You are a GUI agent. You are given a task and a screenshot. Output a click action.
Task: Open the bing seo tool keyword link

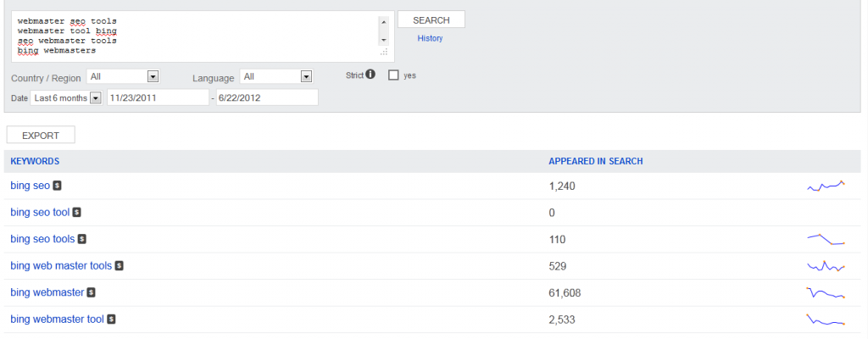40,212
